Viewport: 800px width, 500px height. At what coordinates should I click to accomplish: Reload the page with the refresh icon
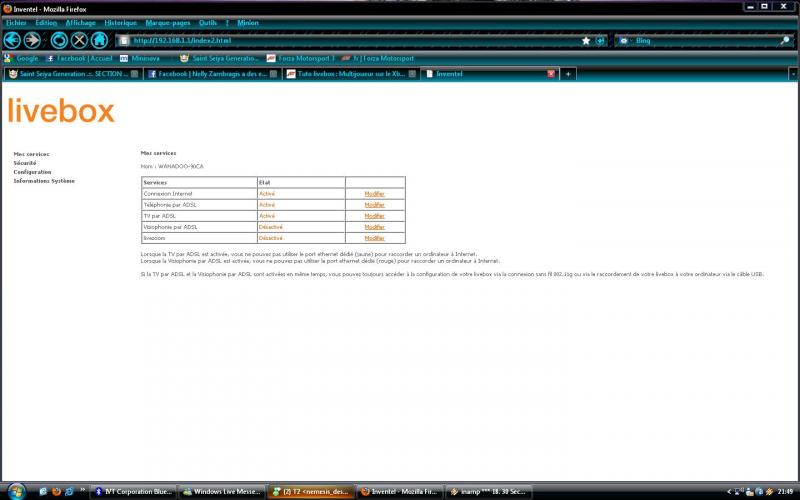coord(59,40)
